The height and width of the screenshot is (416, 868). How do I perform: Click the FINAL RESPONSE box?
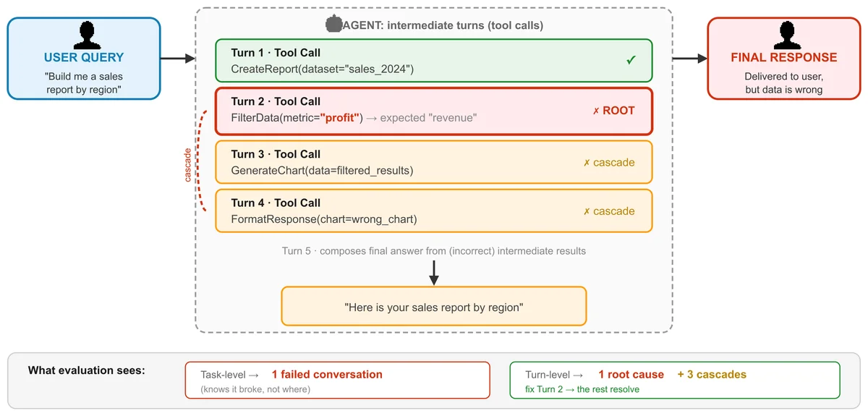[783, 59]
